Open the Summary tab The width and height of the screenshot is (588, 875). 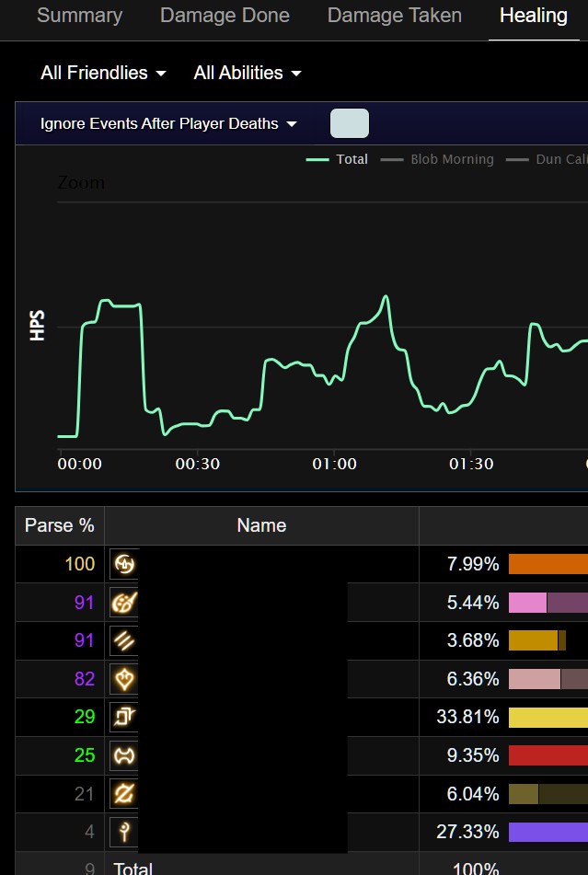click(80, 16)
